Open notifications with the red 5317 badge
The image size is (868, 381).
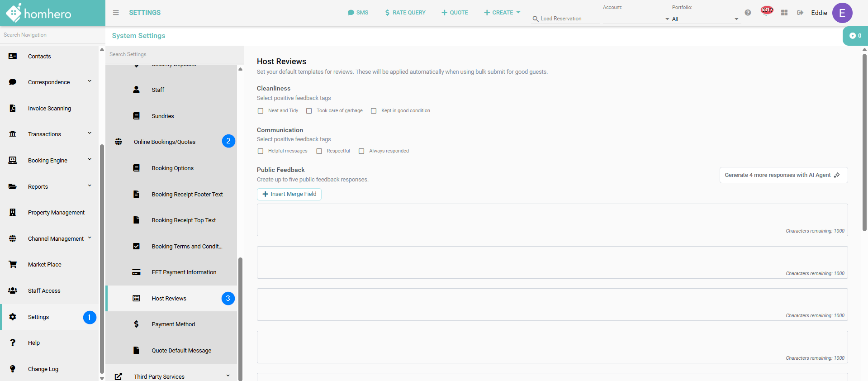[766, 11]
